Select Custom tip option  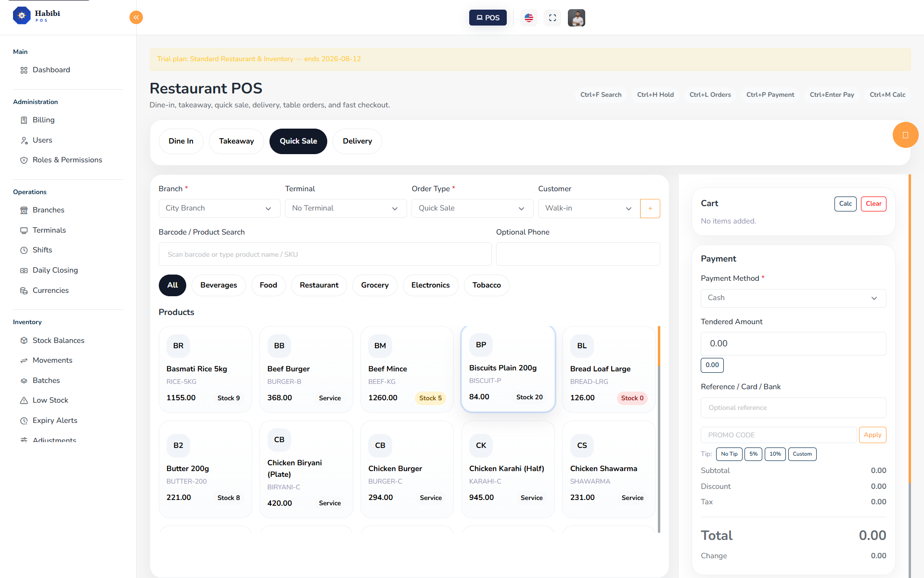click(x=802, y=454)
